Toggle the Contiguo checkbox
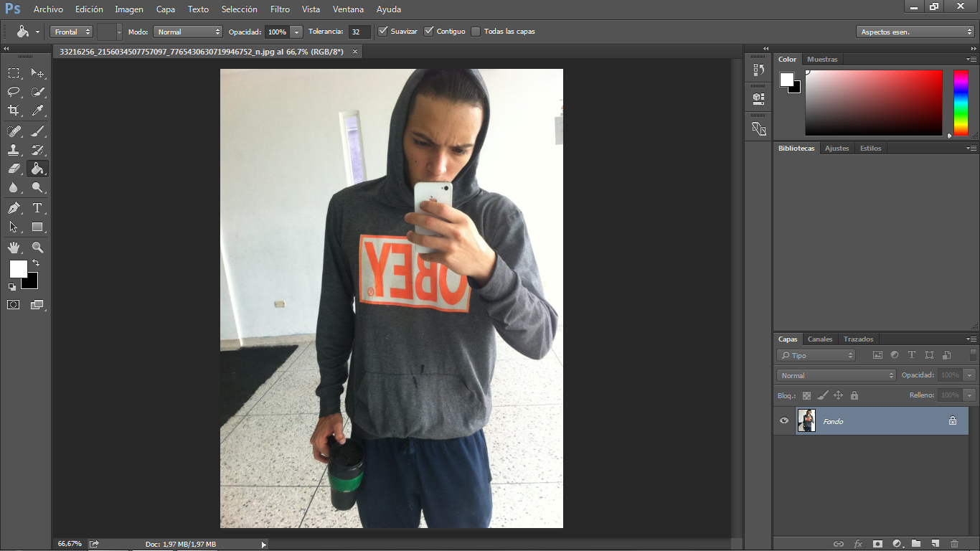Image resolution: width=980 pixels, height=551 pixels. (x=429, y=32)
